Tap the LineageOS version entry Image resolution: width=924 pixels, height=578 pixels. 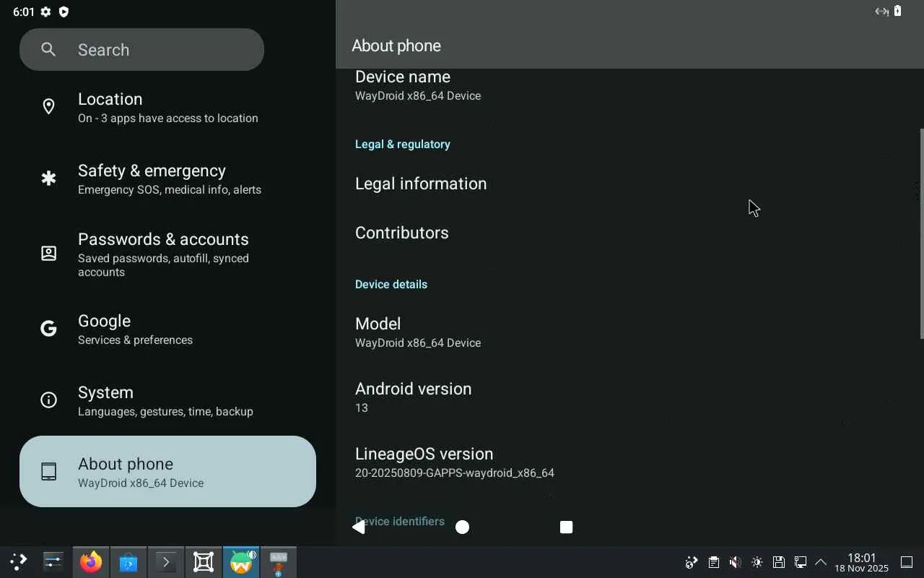pyautogui.click(x=628, y=462)
